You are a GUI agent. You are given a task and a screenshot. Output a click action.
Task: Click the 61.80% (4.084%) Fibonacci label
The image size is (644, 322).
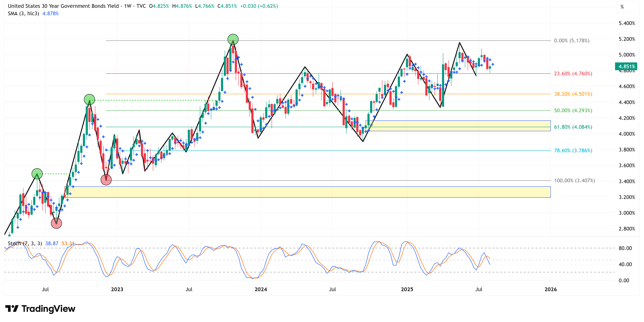[x=573, y=127]
